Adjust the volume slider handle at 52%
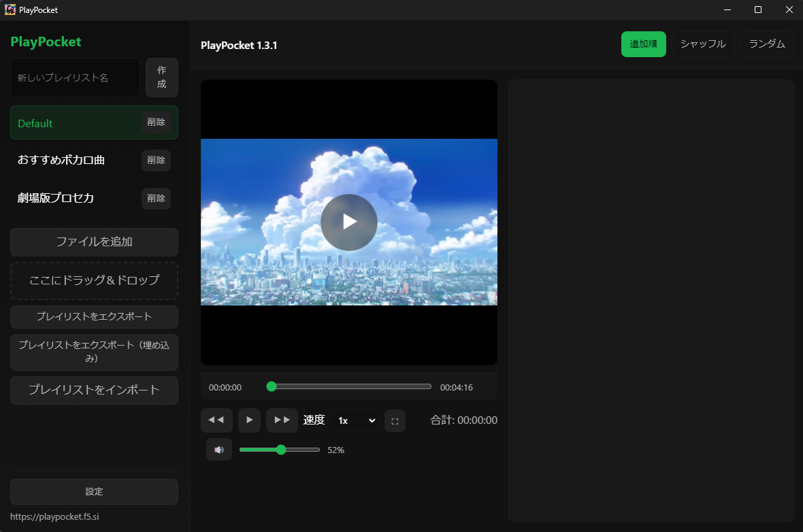The width and height of the screenshot is (803, 532). tap(280, 450)
